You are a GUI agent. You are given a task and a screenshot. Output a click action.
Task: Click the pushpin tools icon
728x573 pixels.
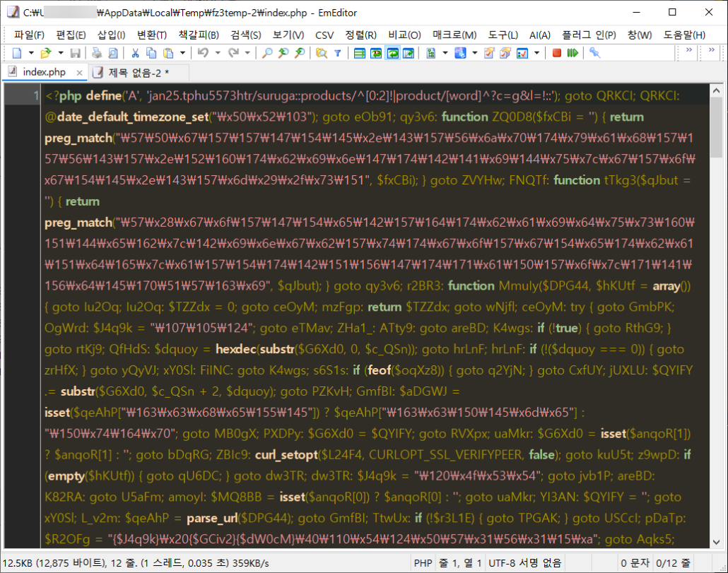point(594,53)
